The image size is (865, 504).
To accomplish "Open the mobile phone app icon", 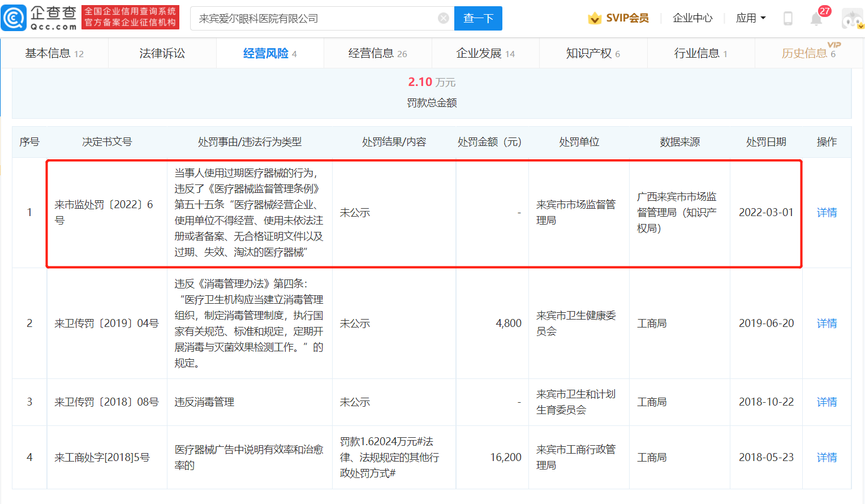I will 787,18.
